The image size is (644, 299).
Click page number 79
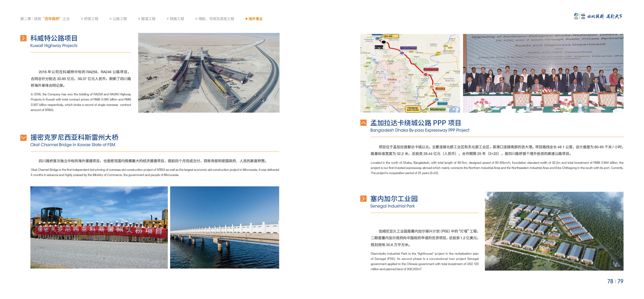pos(620,281)
